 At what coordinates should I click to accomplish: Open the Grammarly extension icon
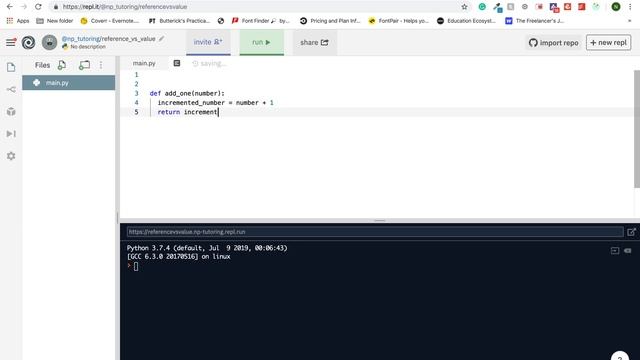click(x=482, y=7)
